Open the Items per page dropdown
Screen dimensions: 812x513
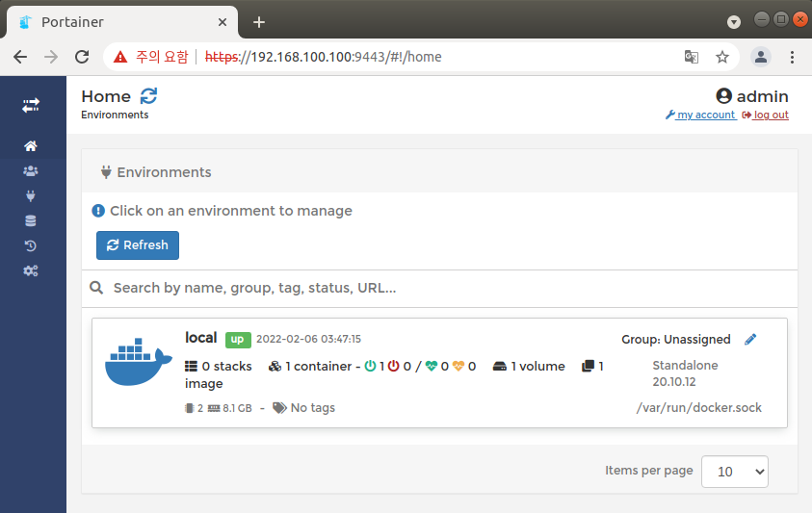point(735,472)
